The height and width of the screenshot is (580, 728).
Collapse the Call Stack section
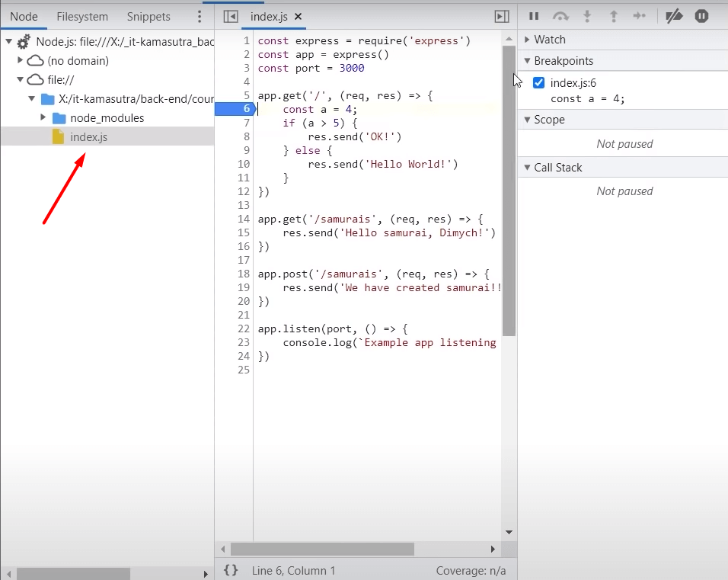[557, 168]
